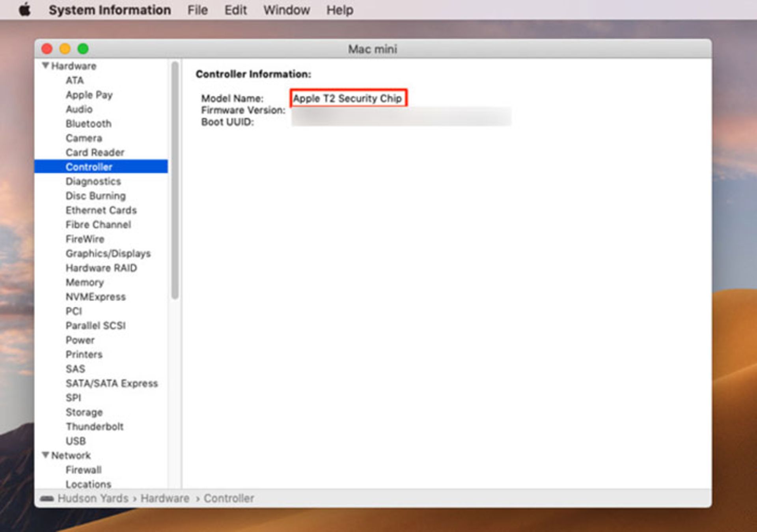
Task: Select NVMExpress in the hardware list
Action: [x=95, y=297]
